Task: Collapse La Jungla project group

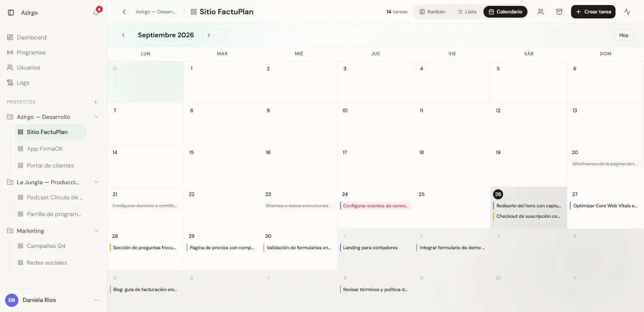Action: coord(96,182)
